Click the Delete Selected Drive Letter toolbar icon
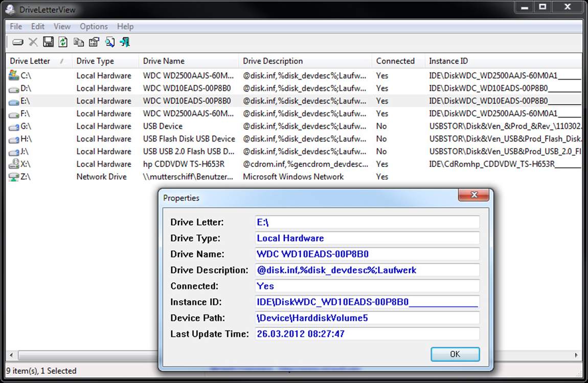 (33, 42)
